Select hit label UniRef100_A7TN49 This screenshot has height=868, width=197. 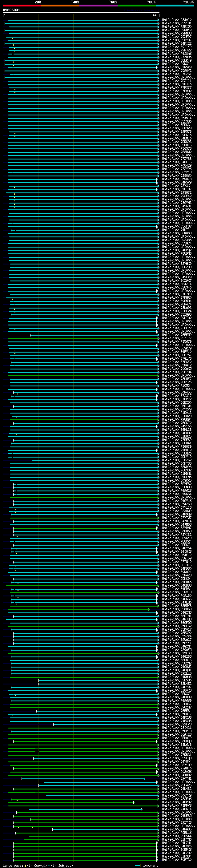click(177, 562)
